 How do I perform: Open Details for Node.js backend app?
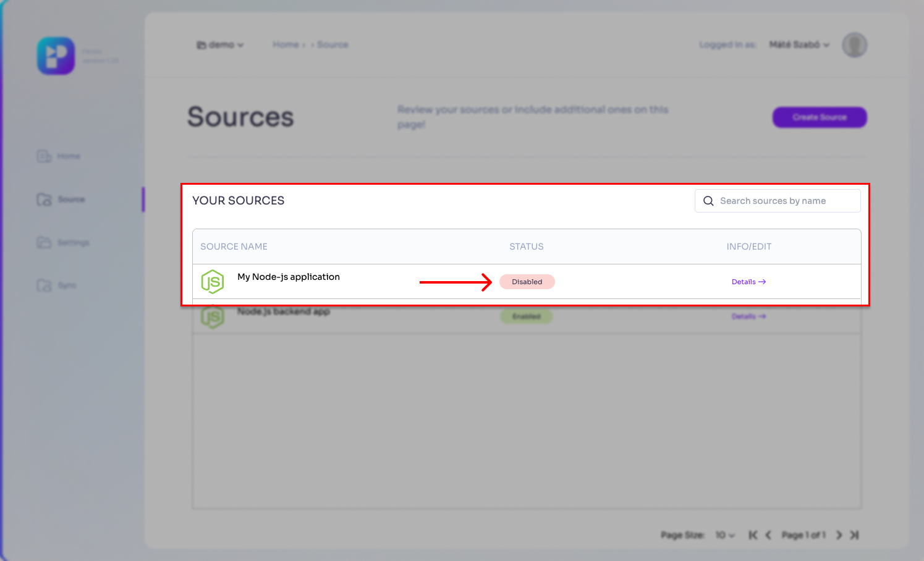tap(748, 316)
